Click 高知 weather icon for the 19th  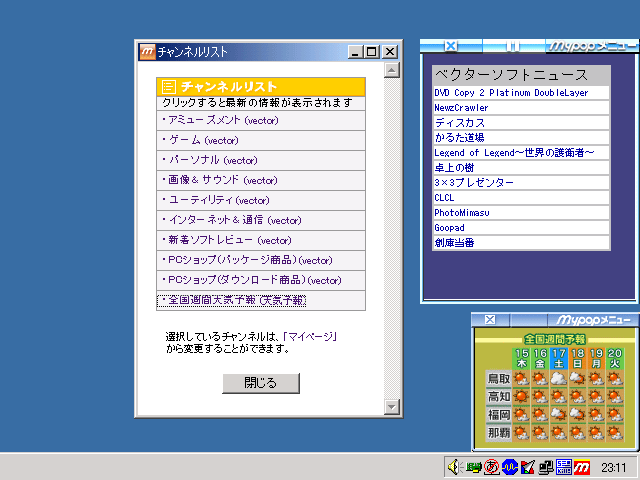click(x=596, y=396)
